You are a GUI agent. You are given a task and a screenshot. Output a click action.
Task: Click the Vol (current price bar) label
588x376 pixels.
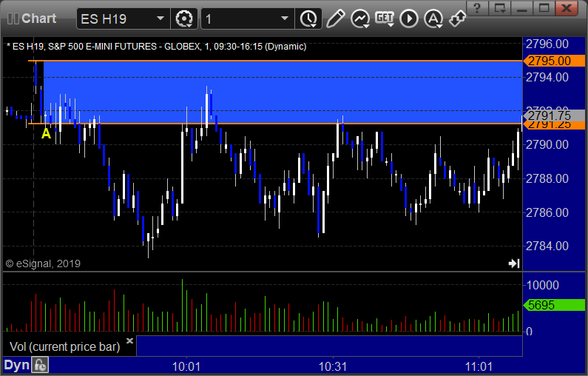pos(64,346)
